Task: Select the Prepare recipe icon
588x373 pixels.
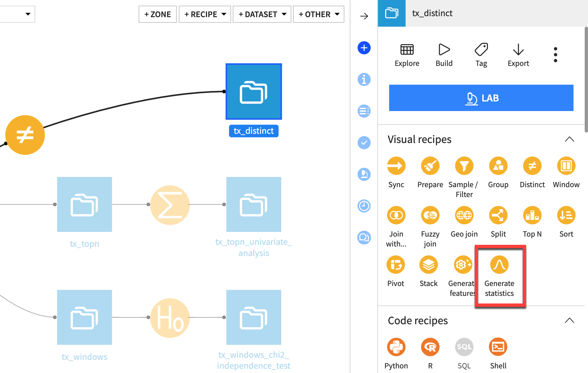Action: (x=430, y=166)
